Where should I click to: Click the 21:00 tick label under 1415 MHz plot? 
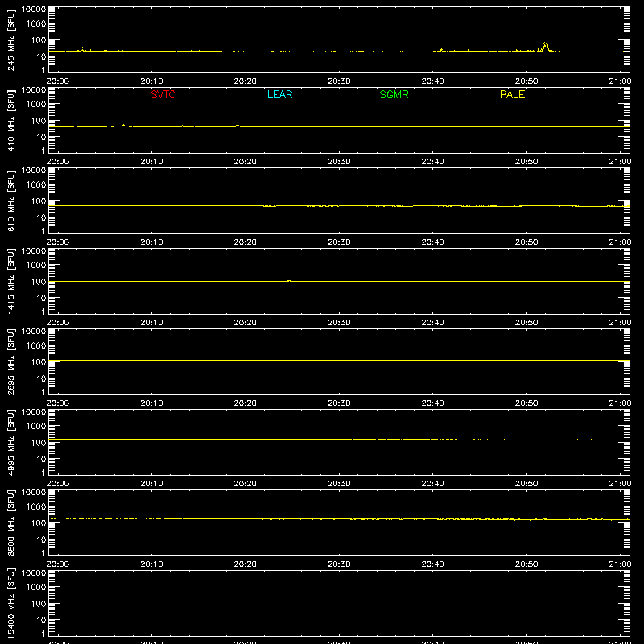[x=620, y=323]
